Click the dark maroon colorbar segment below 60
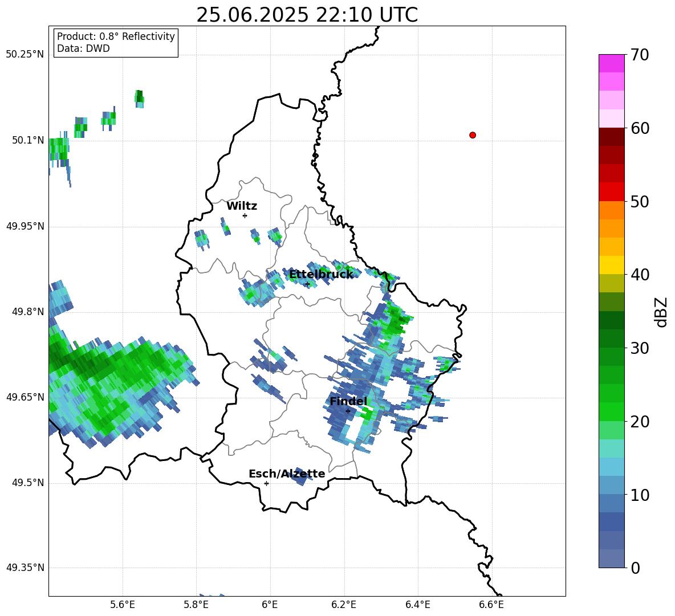675x616 pixels. click(611, 137)
